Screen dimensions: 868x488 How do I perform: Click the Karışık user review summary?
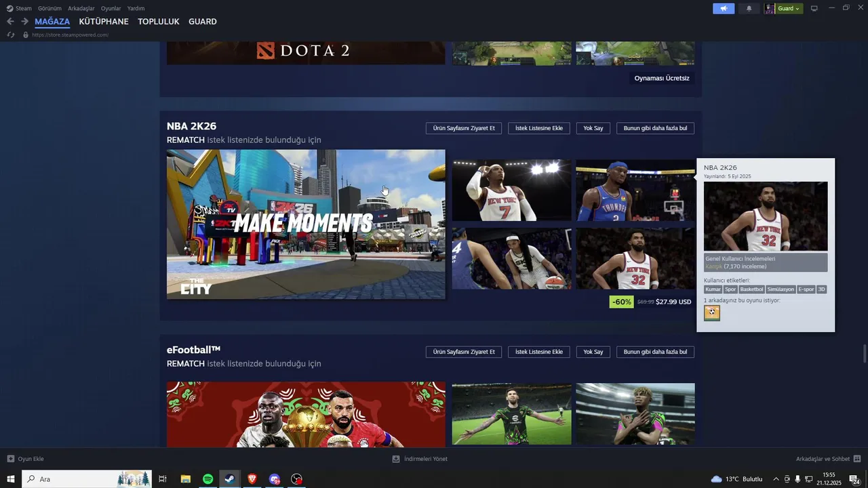766,262
